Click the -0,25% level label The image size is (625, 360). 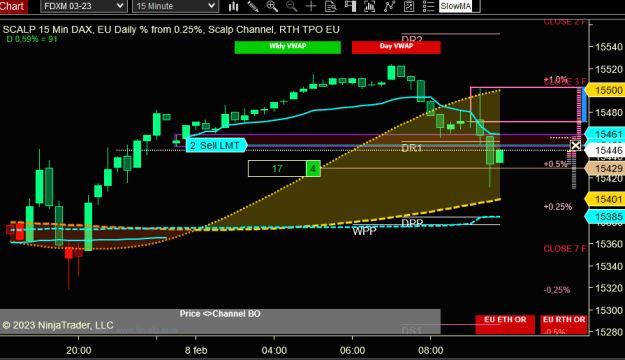pos(556,290)
